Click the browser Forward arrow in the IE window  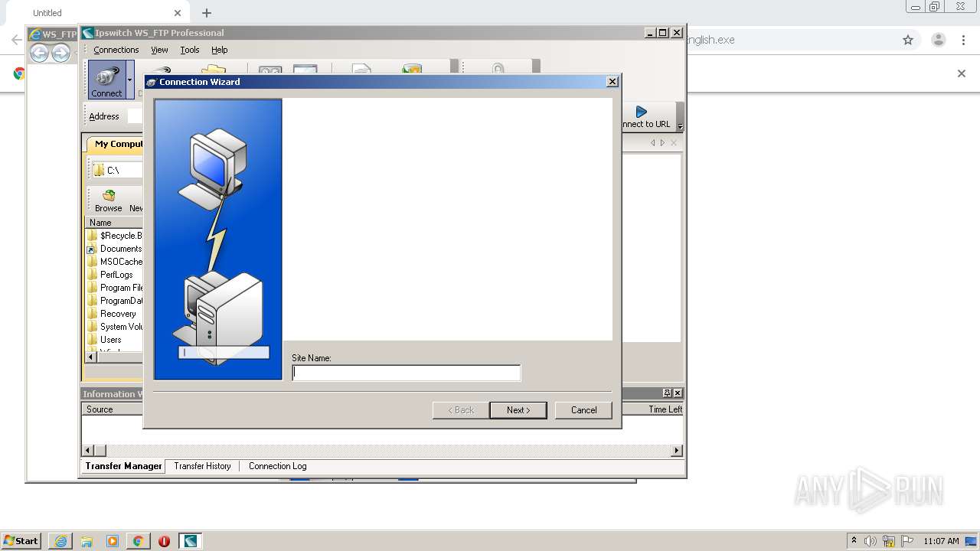60,52
